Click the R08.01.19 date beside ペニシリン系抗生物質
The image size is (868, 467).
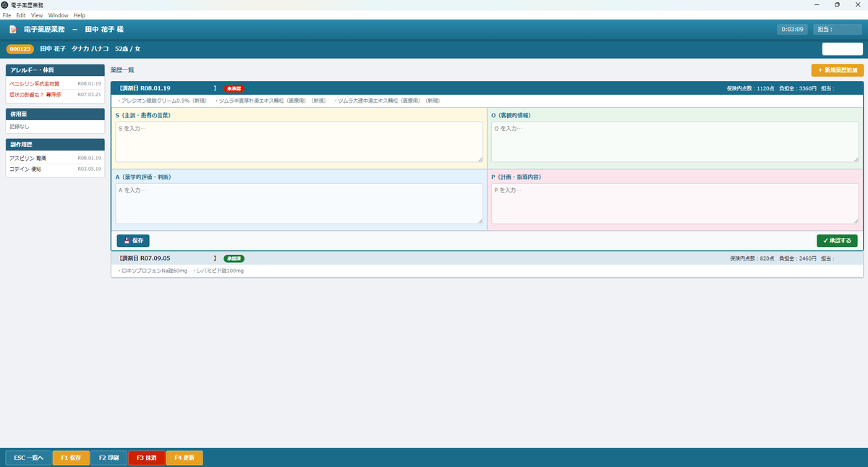[x=89, y=84]
